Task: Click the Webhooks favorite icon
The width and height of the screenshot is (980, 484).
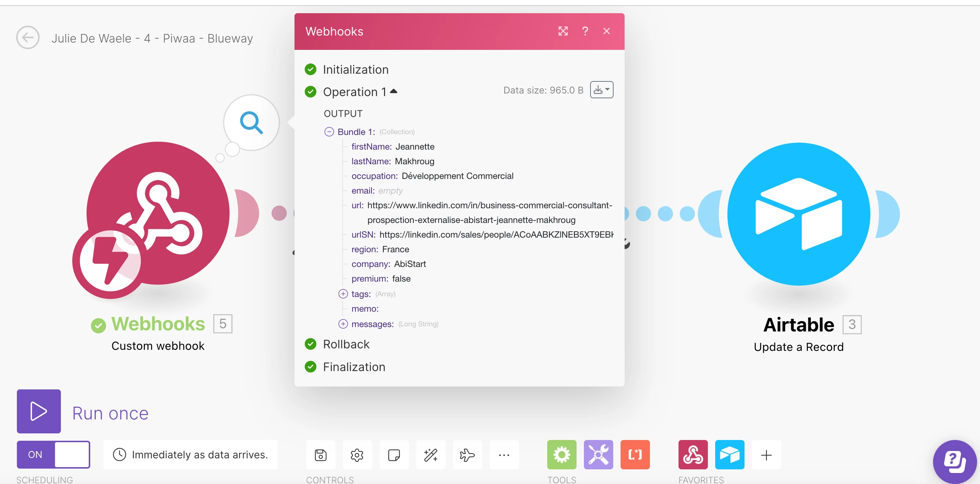Action: pos(693,455)
